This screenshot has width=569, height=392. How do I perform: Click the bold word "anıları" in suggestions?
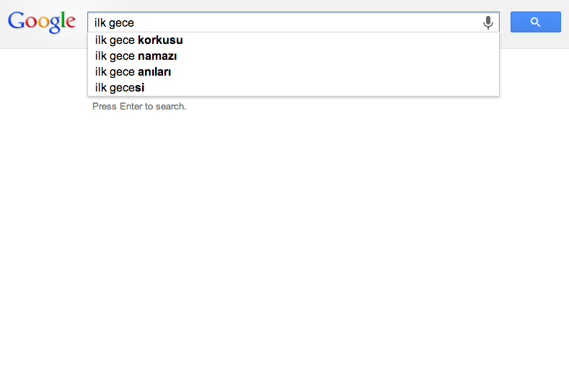tap(154, 72)
